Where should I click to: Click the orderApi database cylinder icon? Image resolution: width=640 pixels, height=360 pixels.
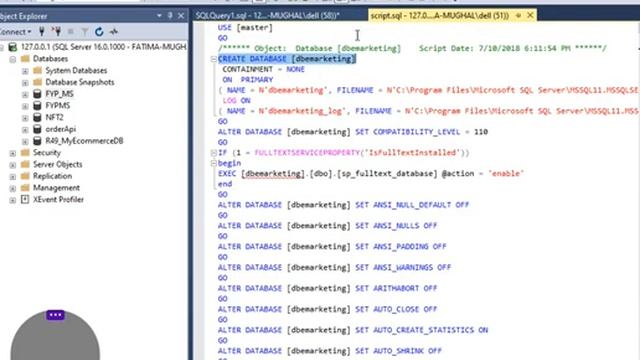(37, 129)
